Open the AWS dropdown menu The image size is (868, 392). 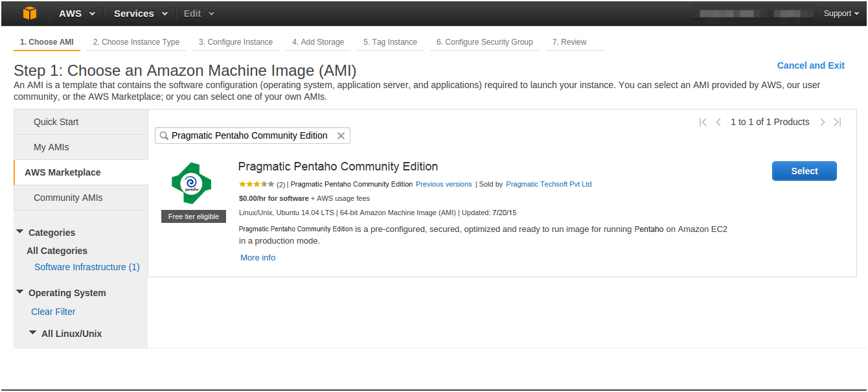pos(77,14)
